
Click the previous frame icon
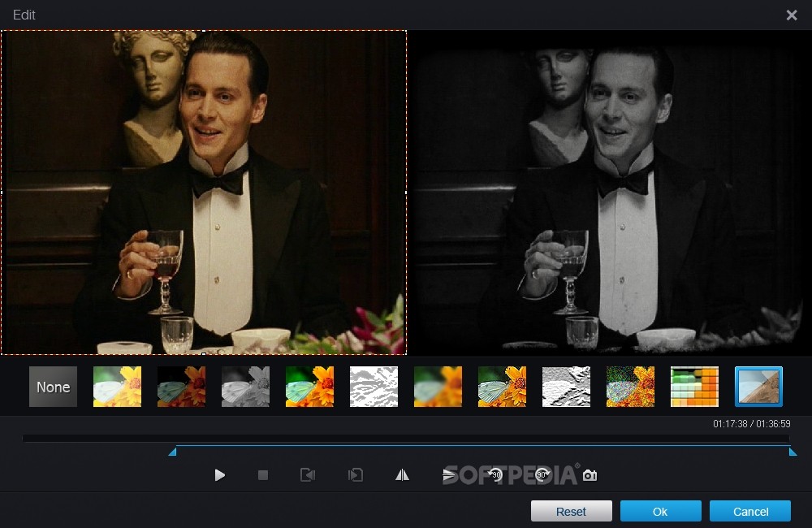point(308,474)
